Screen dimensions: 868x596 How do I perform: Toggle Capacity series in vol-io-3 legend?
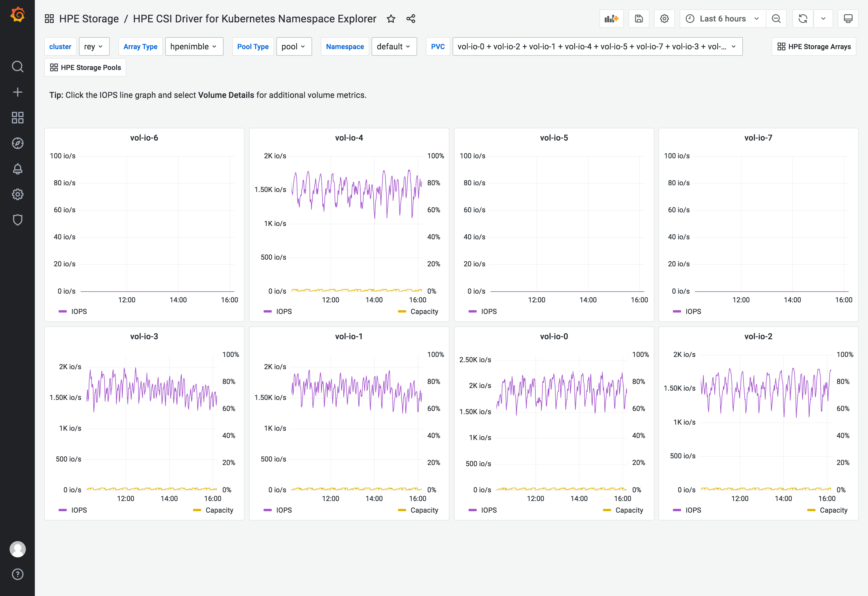click(219, 510)
